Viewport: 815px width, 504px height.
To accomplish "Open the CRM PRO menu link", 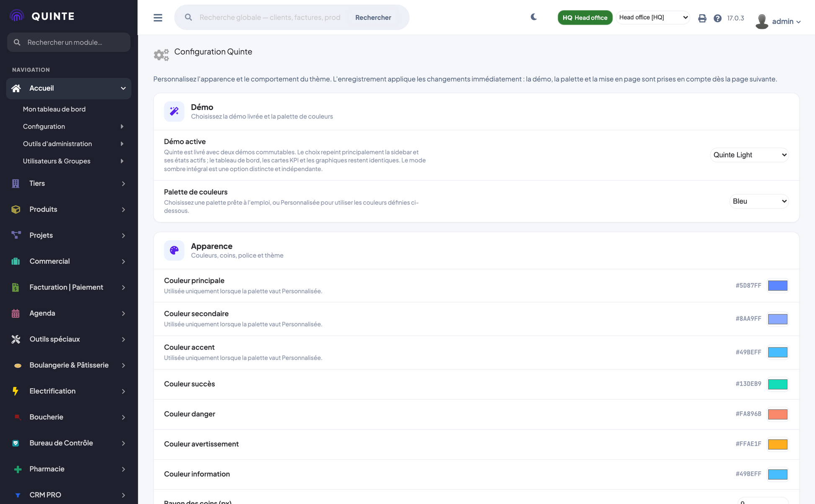I will tap(69, 495).
